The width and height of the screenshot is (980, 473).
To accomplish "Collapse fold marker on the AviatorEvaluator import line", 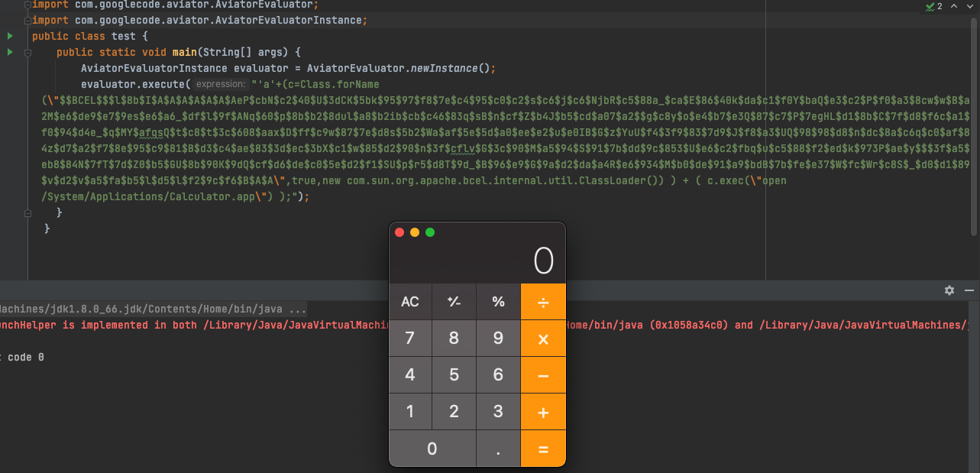I will [27, 4].
